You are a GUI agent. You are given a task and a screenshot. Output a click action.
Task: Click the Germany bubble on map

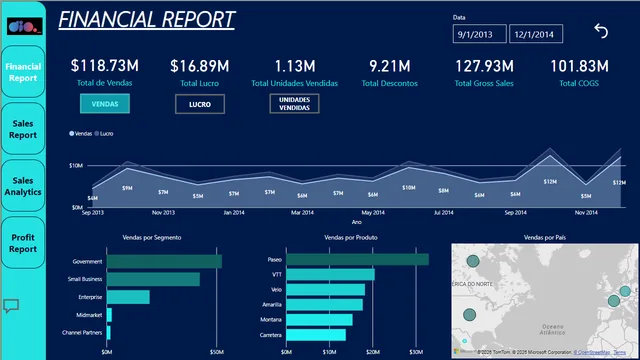(625, 291)
